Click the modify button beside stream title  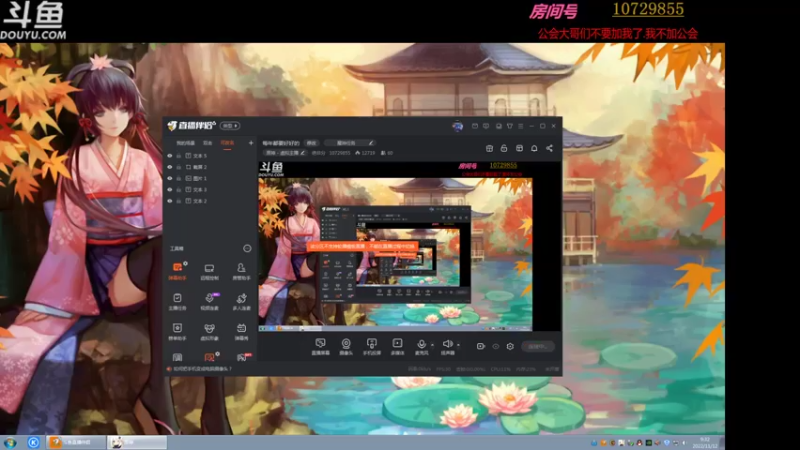(x=311, y=143)
